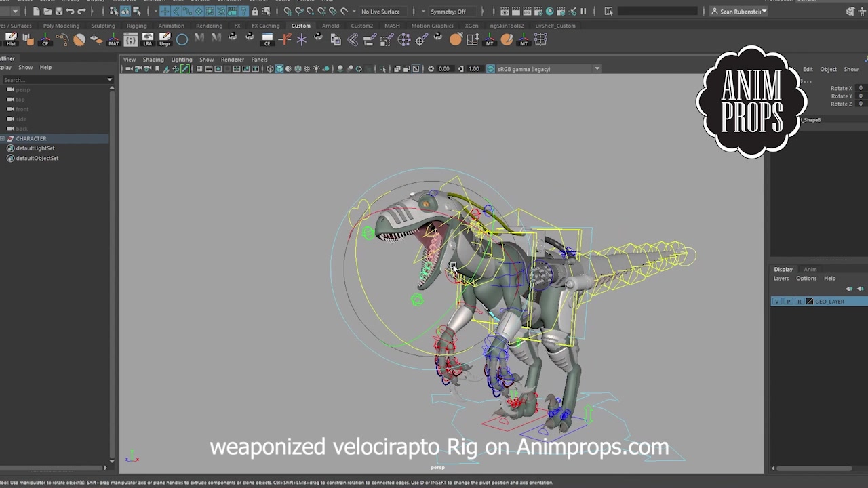Switch to the Rigging shelf tab
This screenshot has width=868, height=488.
[136, 26]
